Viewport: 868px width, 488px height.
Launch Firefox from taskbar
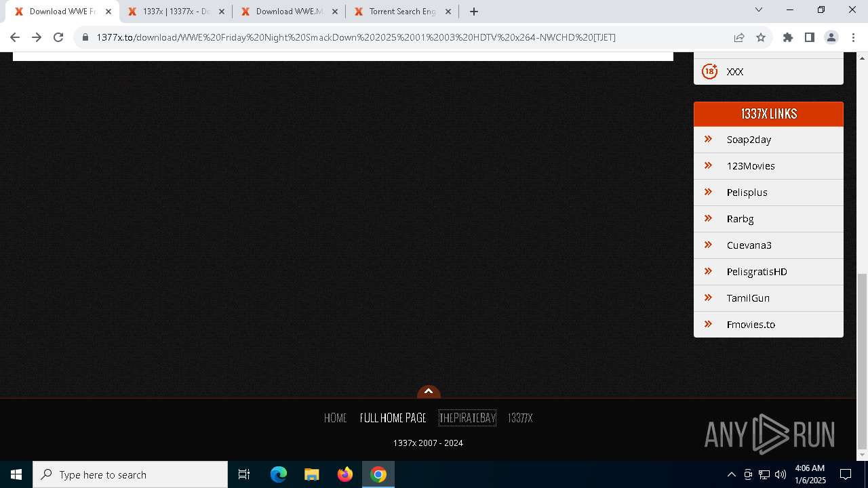pyautogui.click(x=345, y=474)
